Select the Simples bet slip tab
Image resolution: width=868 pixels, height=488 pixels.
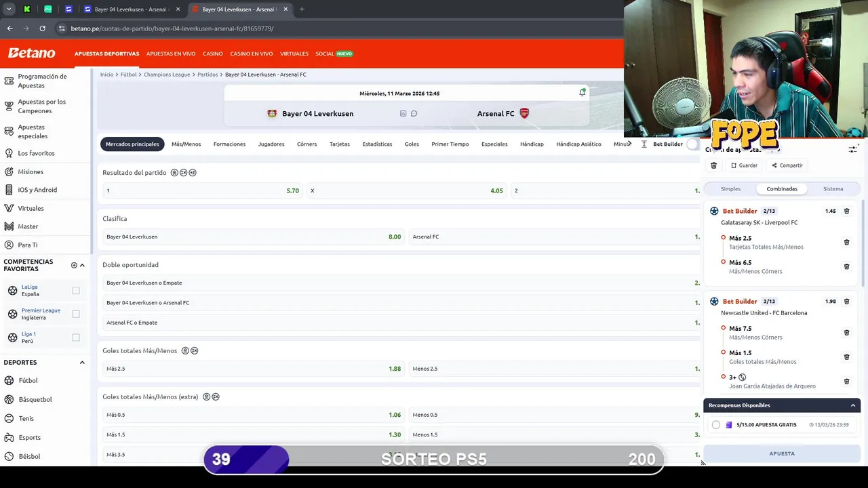click(x=730, y=189)
